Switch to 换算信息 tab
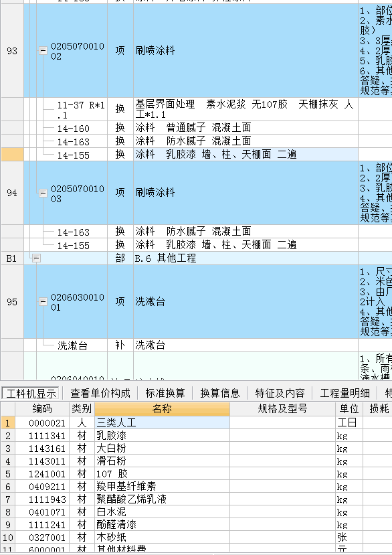This screenshot has height=555, width=392. 219,393
